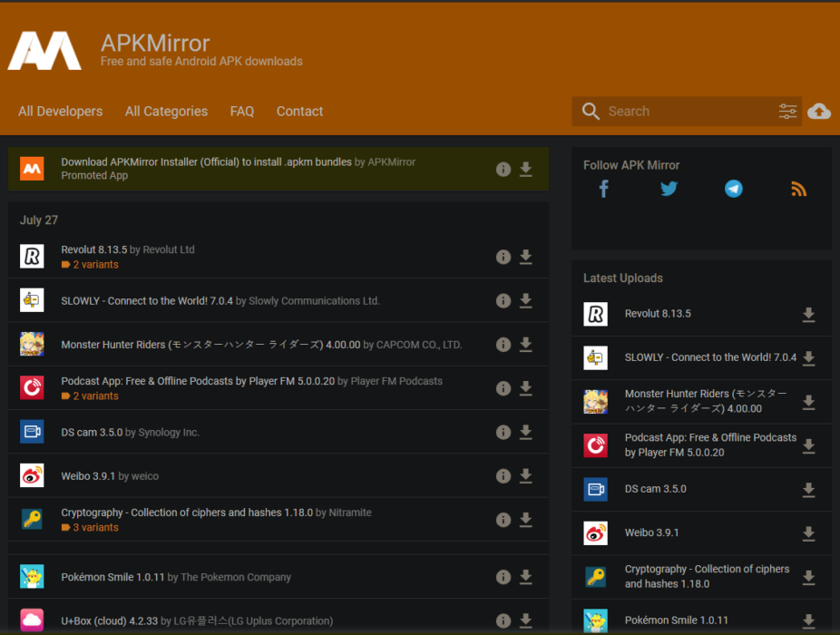The width and height of the screenshot is (840, 635).
Task: Open the All Categories menu
Action: tap(166, 111)
